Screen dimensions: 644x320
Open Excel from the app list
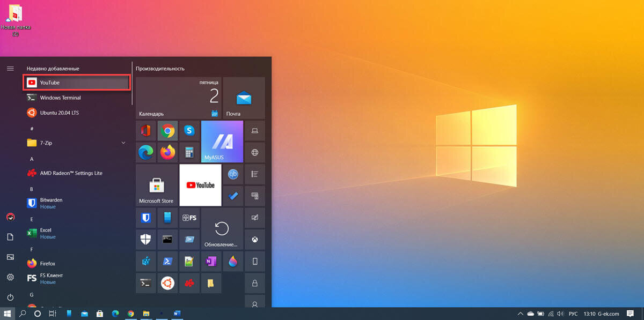pos(77,233)
